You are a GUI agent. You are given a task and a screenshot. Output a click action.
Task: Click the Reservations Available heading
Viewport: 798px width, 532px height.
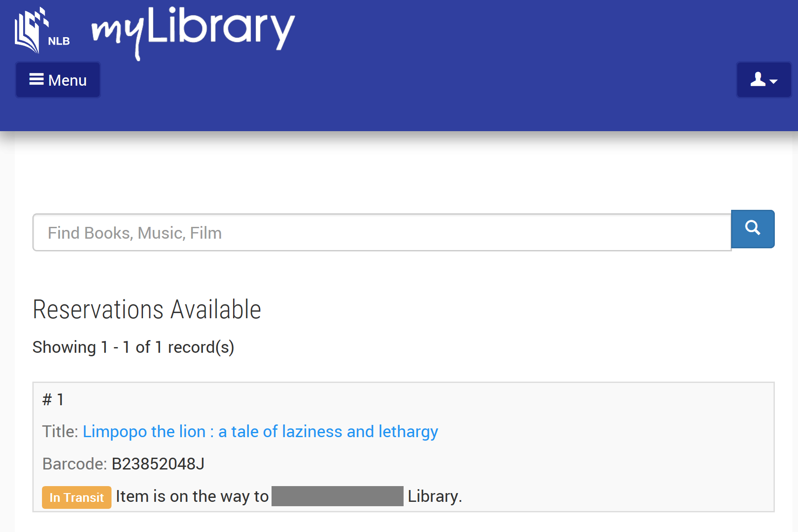click(147, 309)
